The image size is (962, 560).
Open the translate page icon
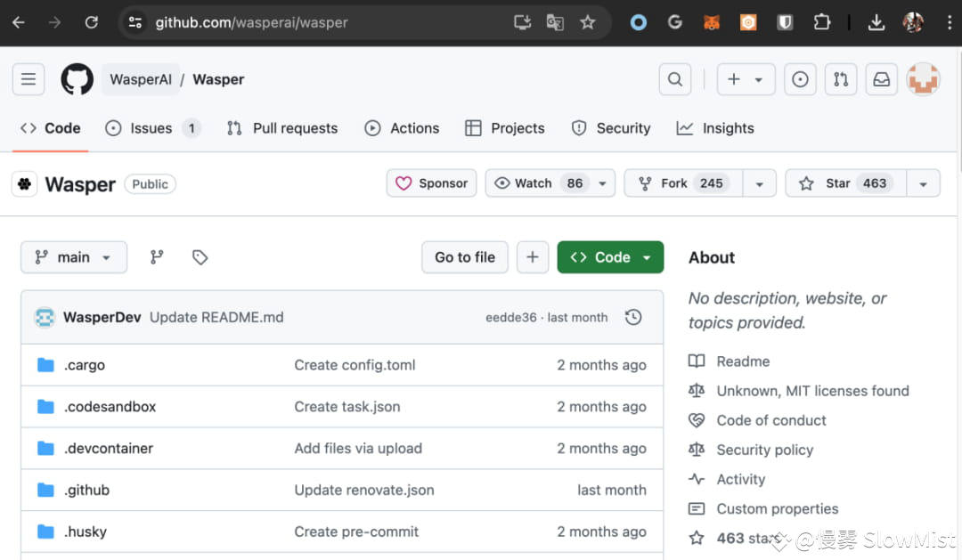pos(555,22)
